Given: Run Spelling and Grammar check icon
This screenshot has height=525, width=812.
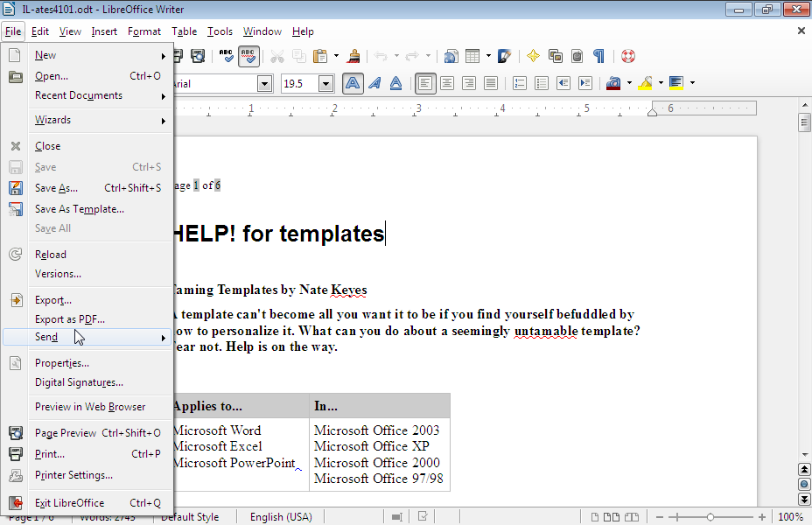Looking at the screenshot, I should point(227,56).
